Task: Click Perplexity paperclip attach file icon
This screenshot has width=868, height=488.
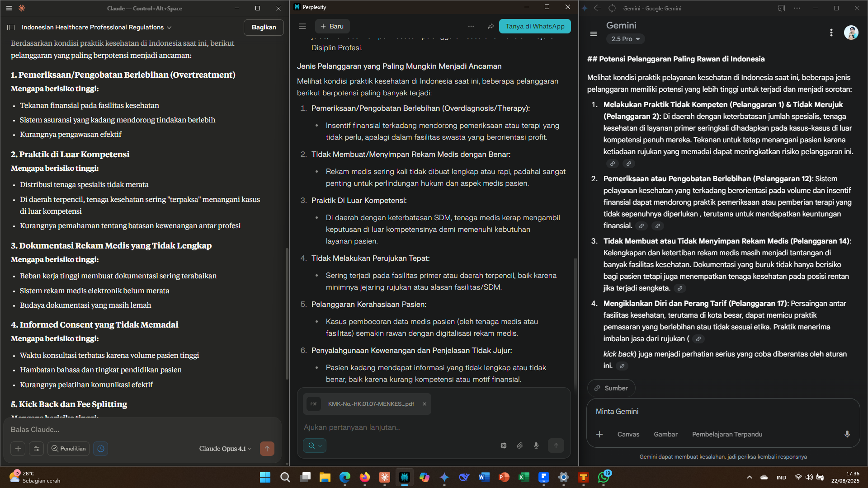Action: 520,446
